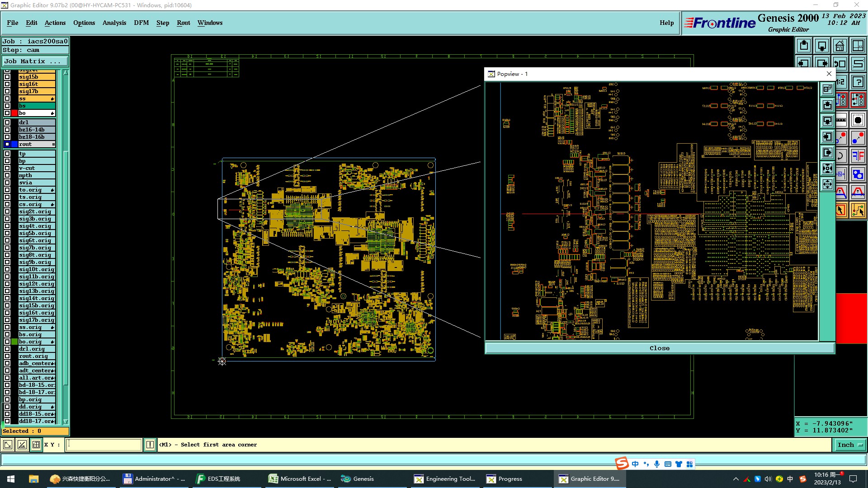
Task: Click the red color swatch of layer bo
Action: [x=14, y=113]
